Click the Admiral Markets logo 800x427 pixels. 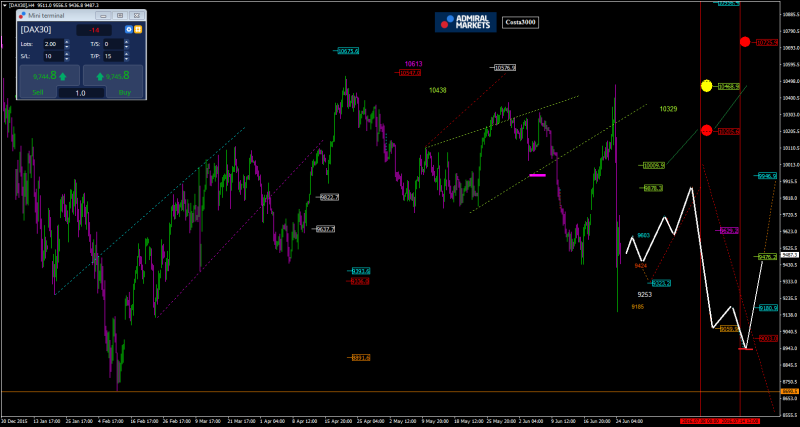point(464,21)
